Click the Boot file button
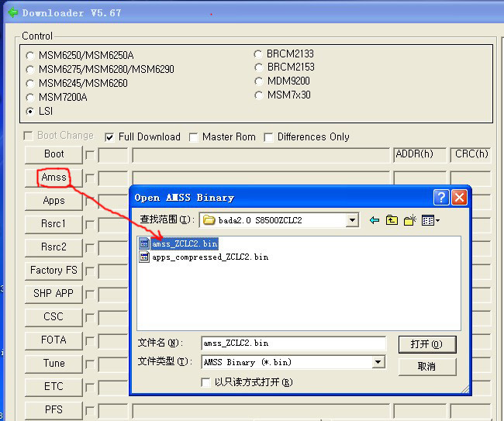Viewport: 504px width, 421px height. point(54,154)
